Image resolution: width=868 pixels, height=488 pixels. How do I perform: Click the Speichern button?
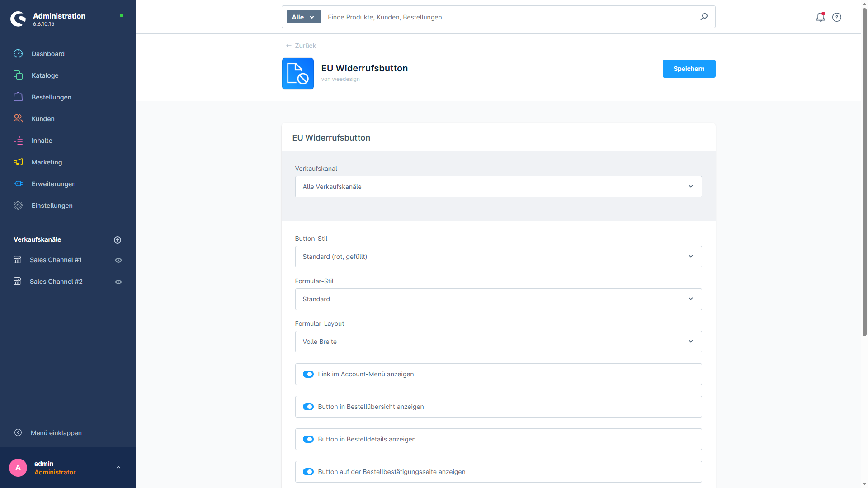pos(689,69)
